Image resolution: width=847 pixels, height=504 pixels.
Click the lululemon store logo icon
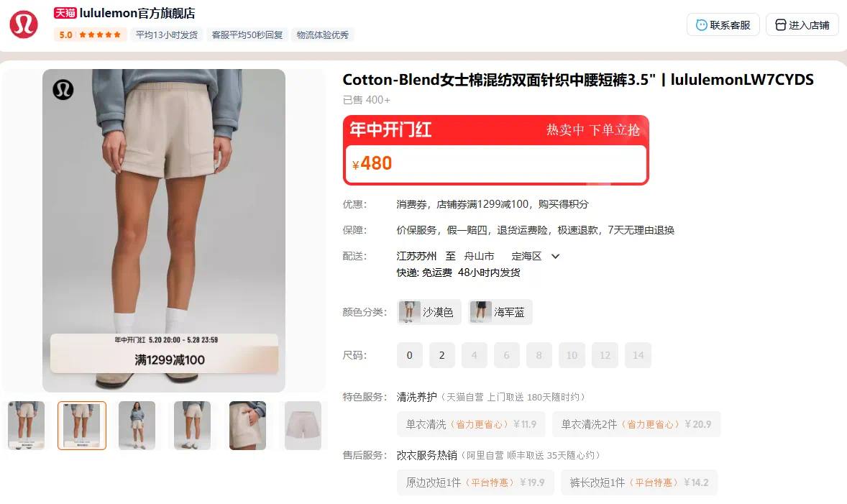(x=24, y=24)
